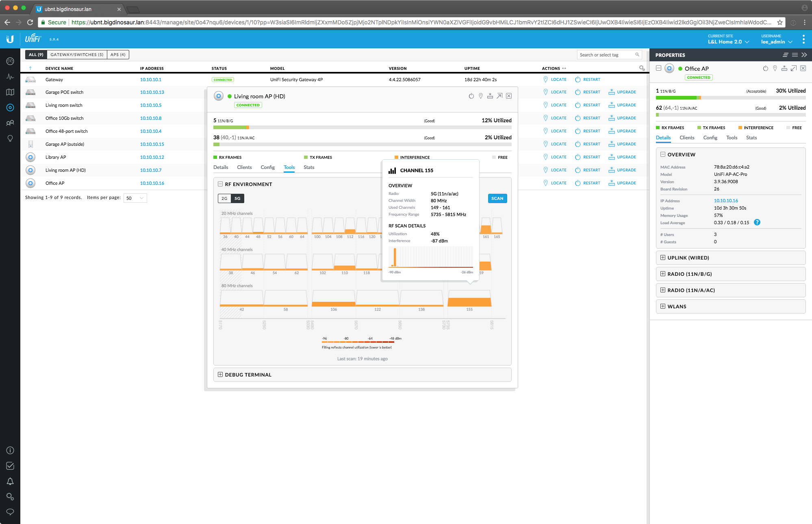Screen dimensions: 812x524
Task: Expand the UPLINK (WIRED) section
Action: point(688,258)
